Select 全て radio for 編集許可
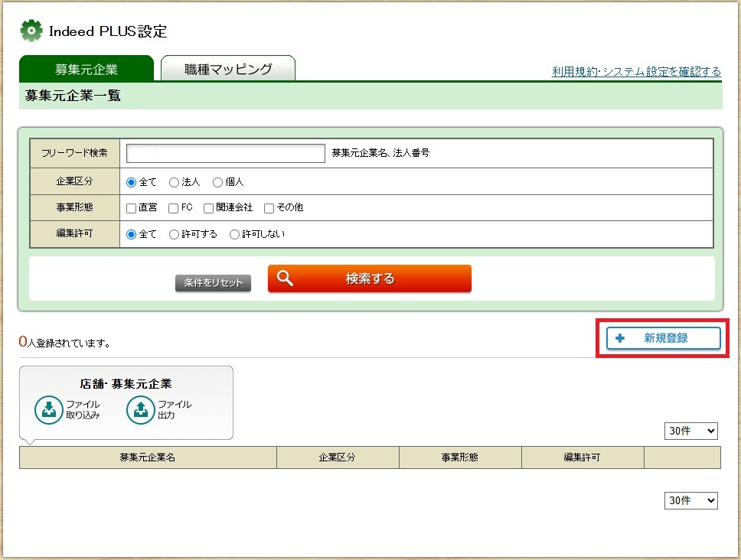Image resolution: width=741 pixels, height=560 pixels. pos(132,234)
